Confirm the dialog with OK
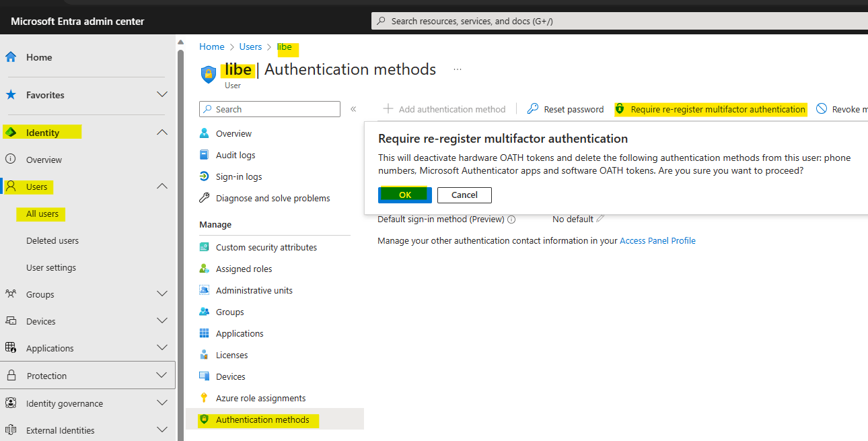This screenshot has height=441, width=868. (404, 195)
